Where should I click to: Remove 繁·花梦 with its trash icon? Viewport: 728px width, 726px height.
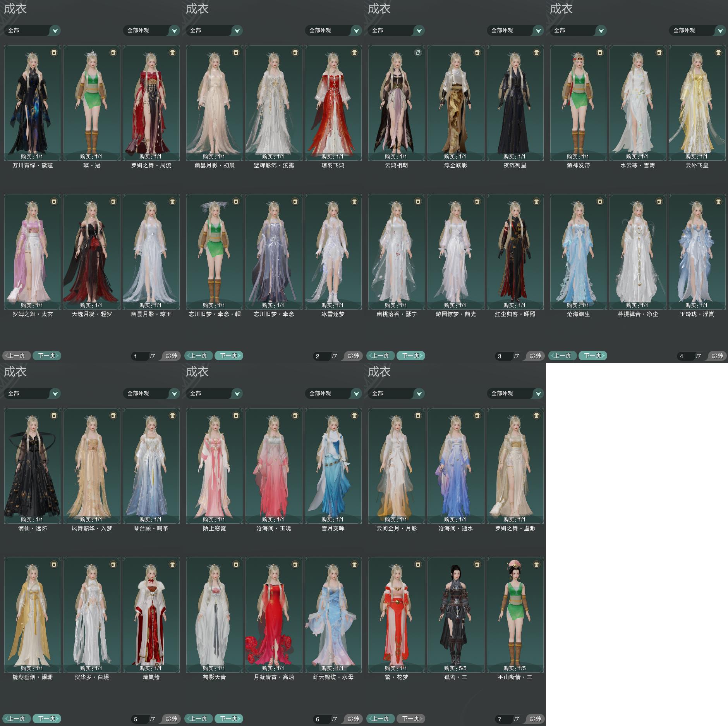(x=418, y=564)
